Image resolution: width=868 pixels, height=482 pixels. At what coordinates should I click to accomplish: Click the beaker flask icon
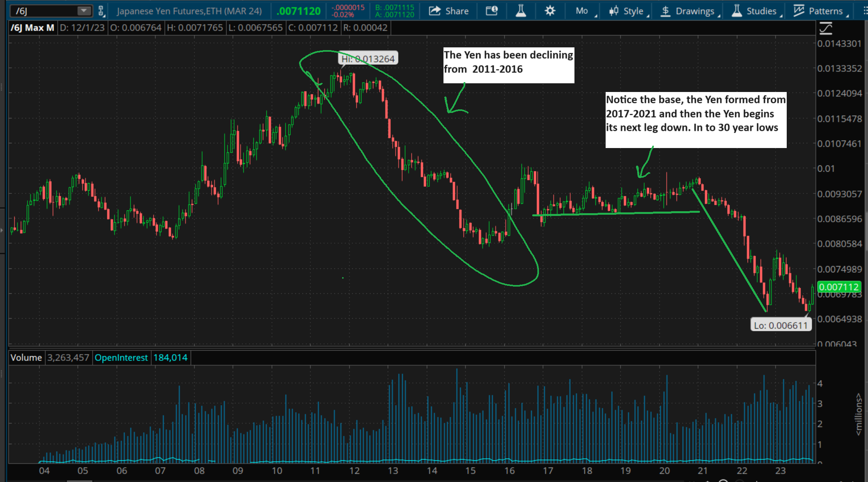tap(521, 11)
